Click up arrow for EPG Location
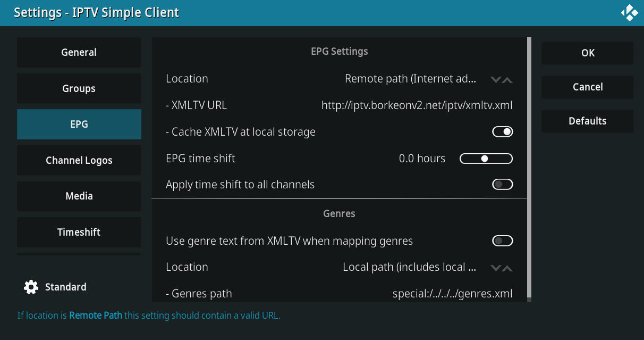Image resolution: width=644 pixels, height=340 pixels. [x=507, y=80]
